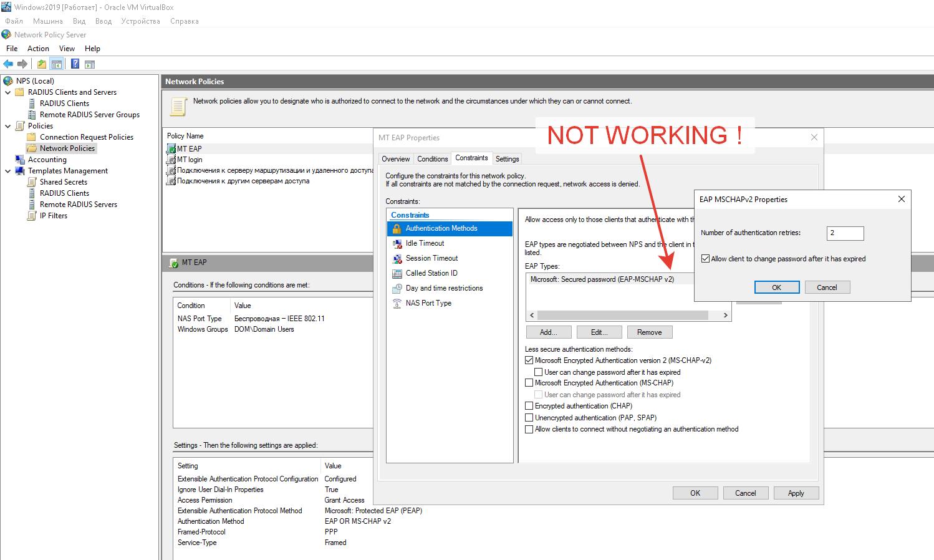Click the Forward arrow toolbar icon
Screen dimensions: 934x560
pyautogui.click(x=22, y=64)
